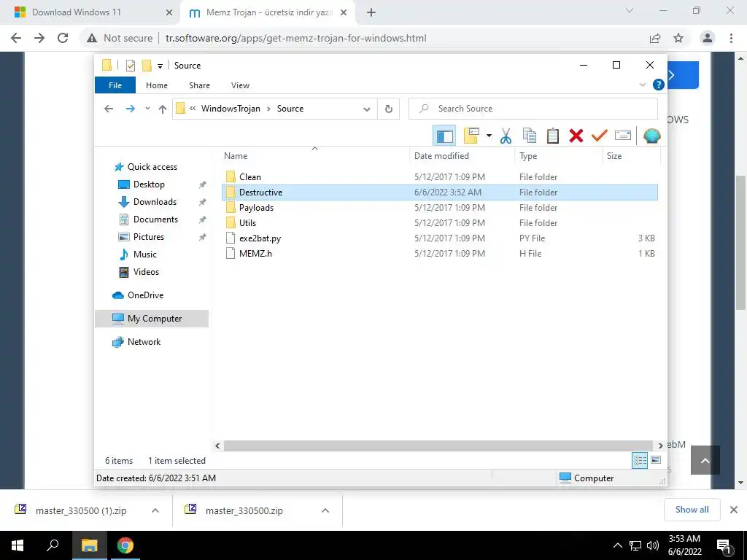Click the explorer help question mark icon
747x560 pixels.
point(659,85)
